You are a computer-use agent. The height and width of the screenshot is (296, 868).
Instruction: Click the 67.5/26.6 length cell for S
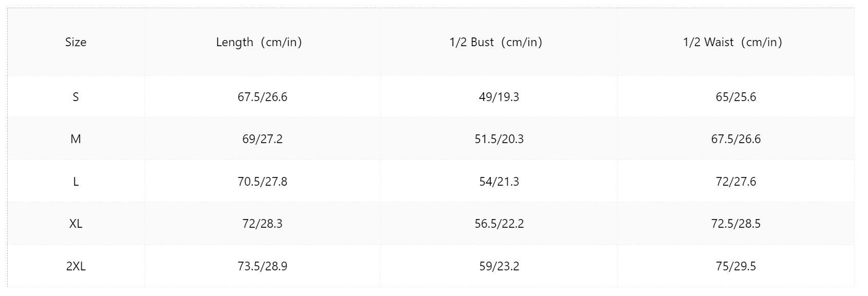click(262, 97)
